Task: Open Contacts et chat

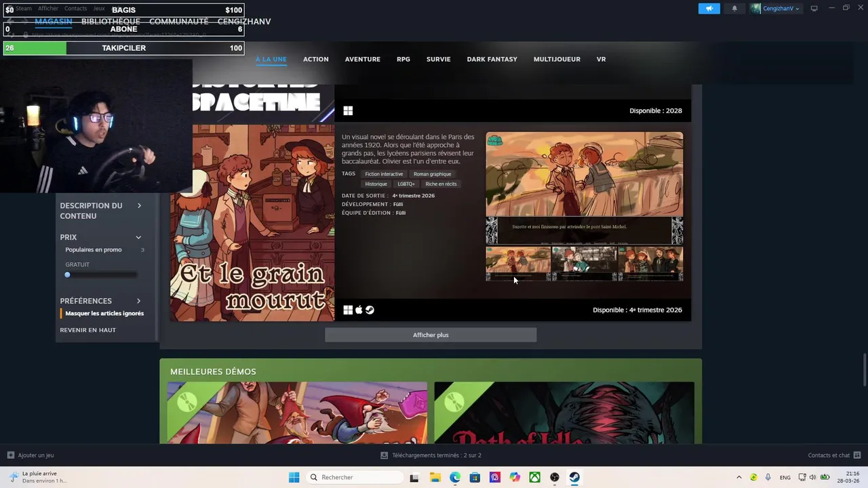Action: tap(834, 455)
